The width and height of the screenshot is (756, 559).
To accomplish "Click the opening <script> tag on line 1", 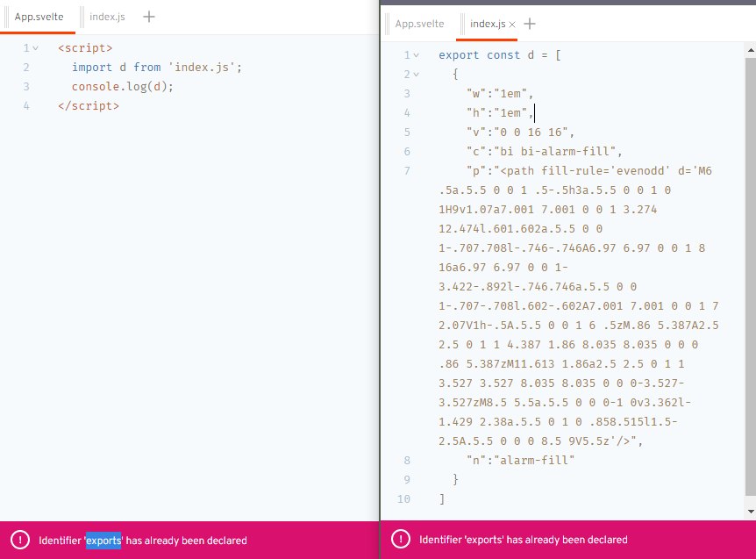I will coord(85,48).
